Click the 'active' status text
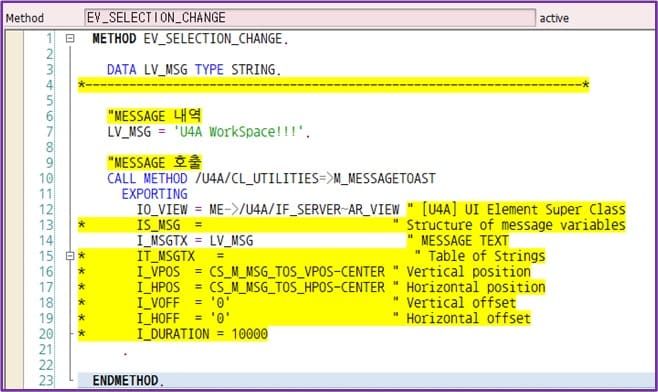The height and width of the screenshot is (392, 658). pos(554,18)
